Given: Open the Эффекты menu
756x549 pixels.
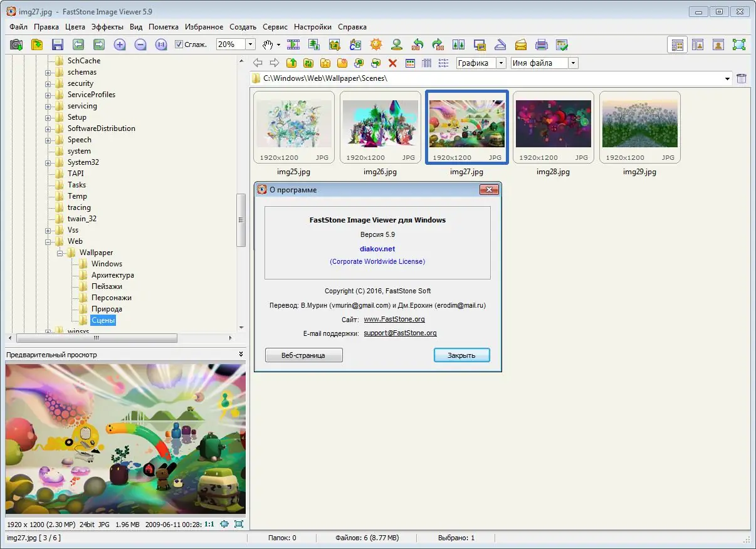Looking at the screenshot, I should point(107,27).
